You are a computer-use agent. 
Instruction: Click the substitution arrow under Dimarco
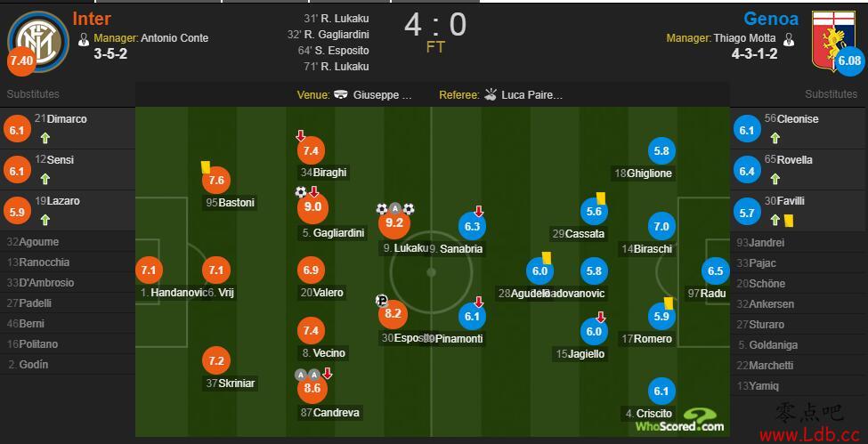coord(45,138)
